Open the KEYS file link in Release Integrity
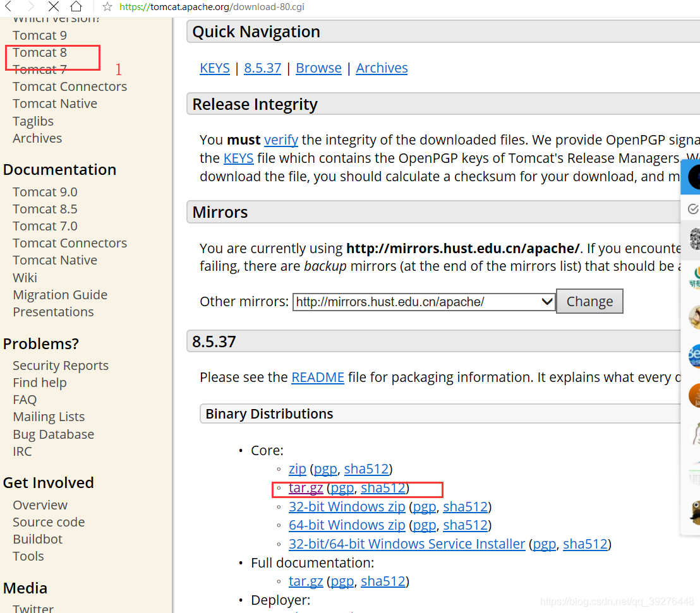Image resolution: width=700 pixels, height=613 pixels. click(238, 158)
